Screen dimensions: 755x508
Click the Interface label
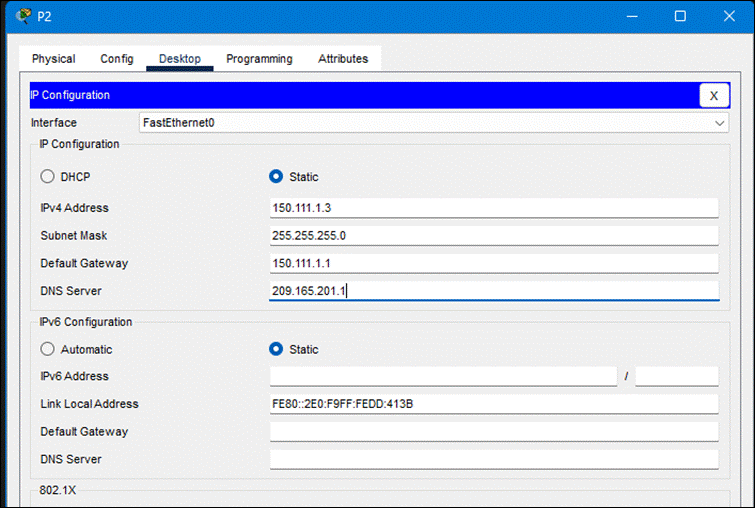point(54,123)
